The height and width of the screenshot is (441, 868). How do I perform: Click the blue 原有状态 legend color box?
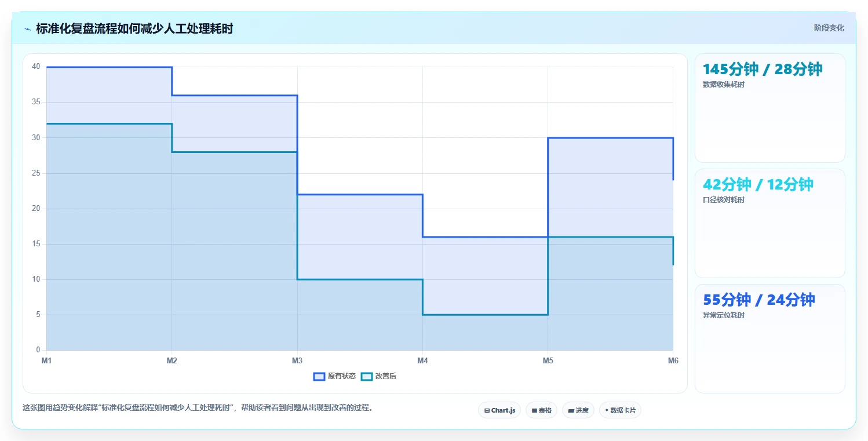tap(319, 376)
